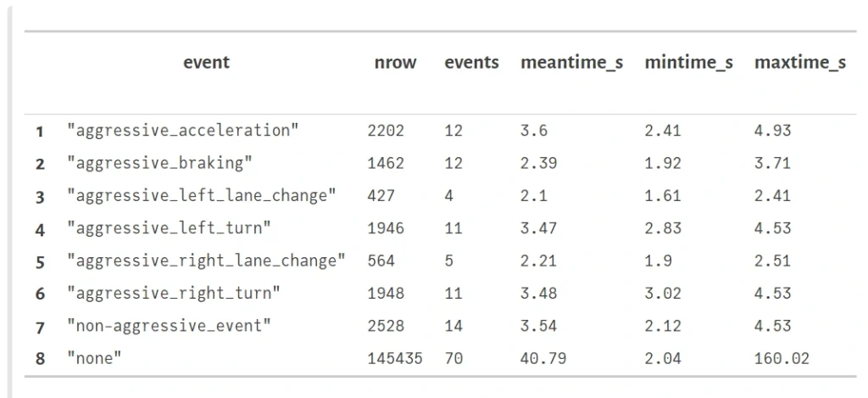868x398 pixels.
Task: Click the meantime_s column header
Action: pyautogui.click(x=572, y=63)
